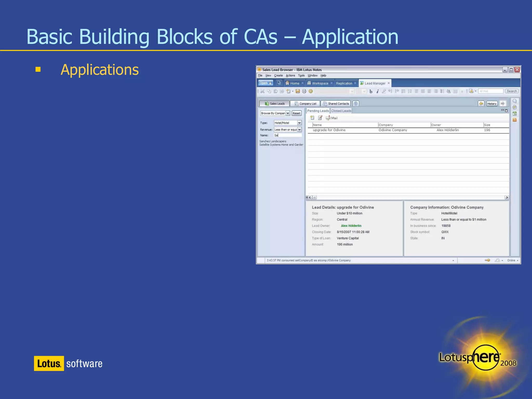Click the highlighter pen toolbar icon
Screen dimensions: 532x399
point(384,91)
